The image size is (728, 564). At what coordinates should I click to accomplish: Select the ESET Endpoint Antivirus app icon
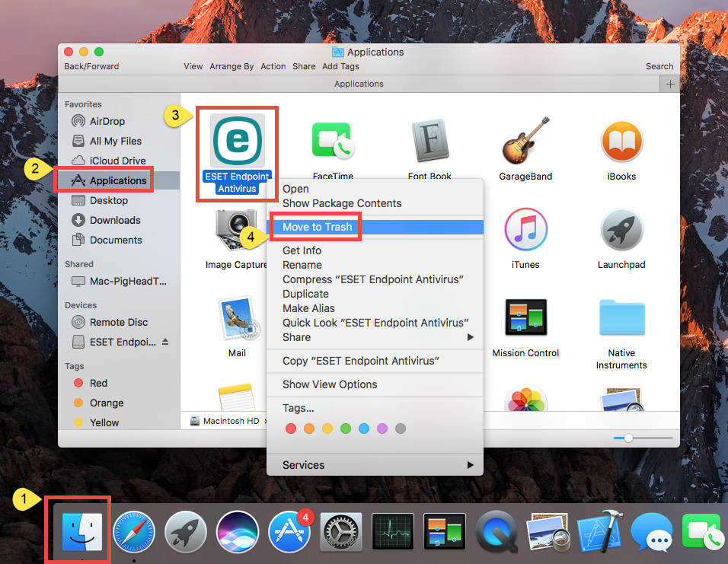(x=237, y=142)
